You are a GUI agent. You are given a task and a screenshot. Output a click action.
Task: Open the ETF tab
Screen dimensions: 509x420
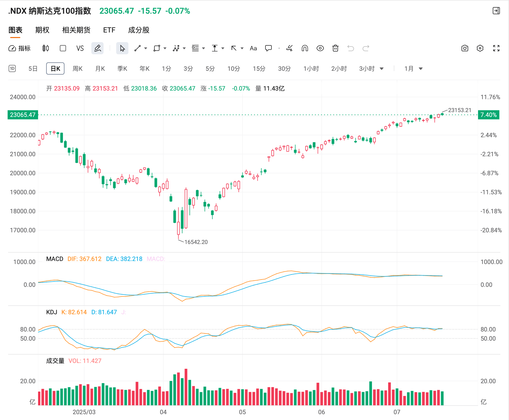pyautogui.click(x=109, y=30)
